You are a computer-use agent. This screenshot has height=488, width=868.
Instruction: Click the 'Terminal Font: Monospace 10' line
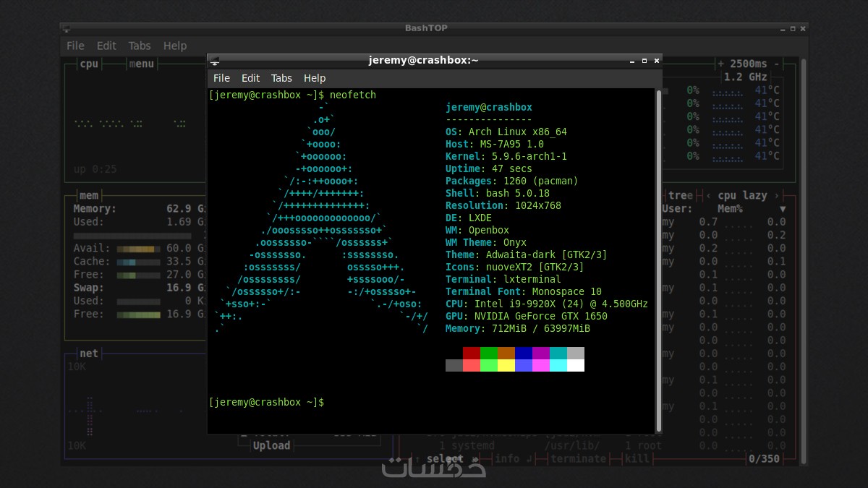coord(524,291)
